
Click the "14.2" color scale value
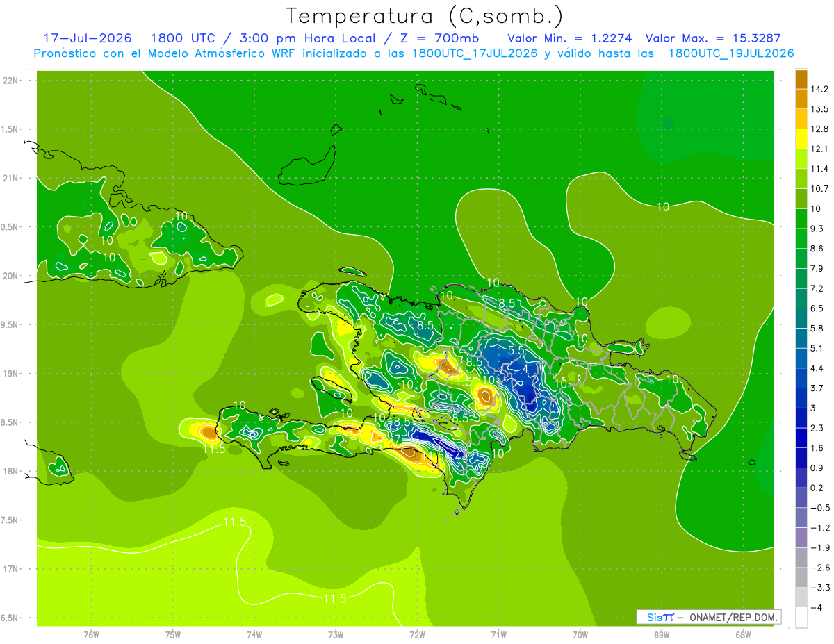click(x=820, y=89)
